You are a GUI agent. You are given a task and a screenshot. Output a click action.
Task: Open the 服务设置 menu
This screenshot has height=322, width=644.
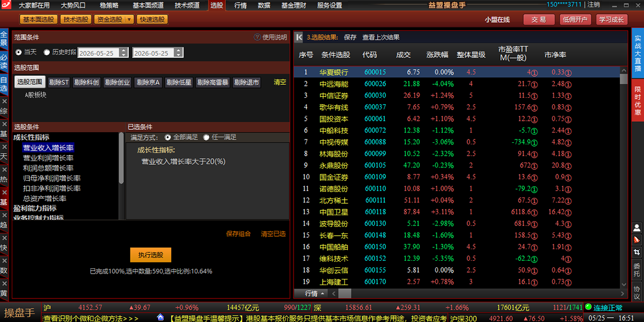330,5
